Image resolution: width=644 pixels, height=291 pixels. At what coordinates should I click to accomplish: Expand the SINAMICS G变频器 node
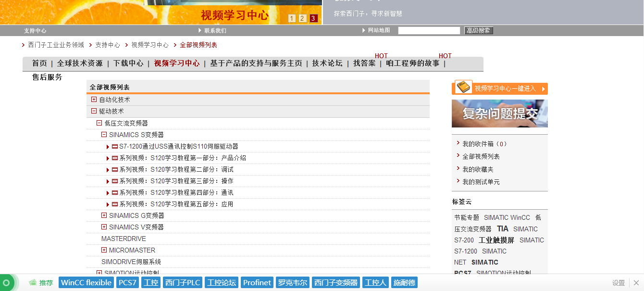pyautogui.click(x=104, y=215)
